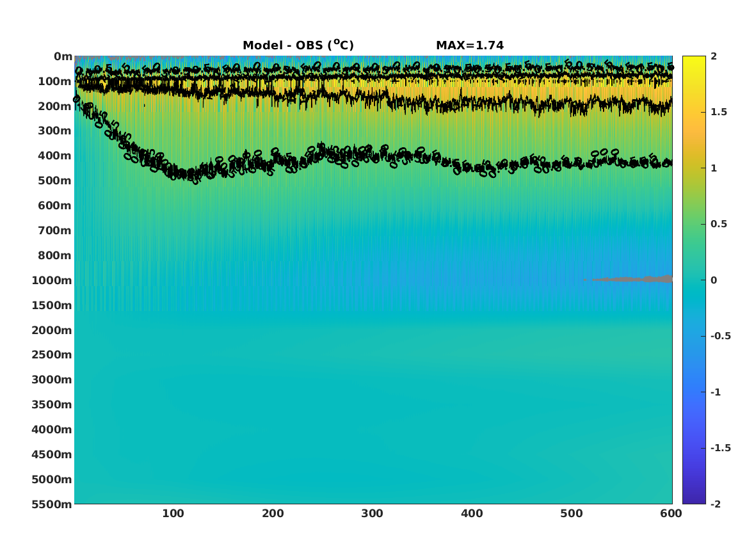The width and height of the screenshot is (747, 560).
Task: Click the colorbar tick label '1.5'
Action: point(719,112)
